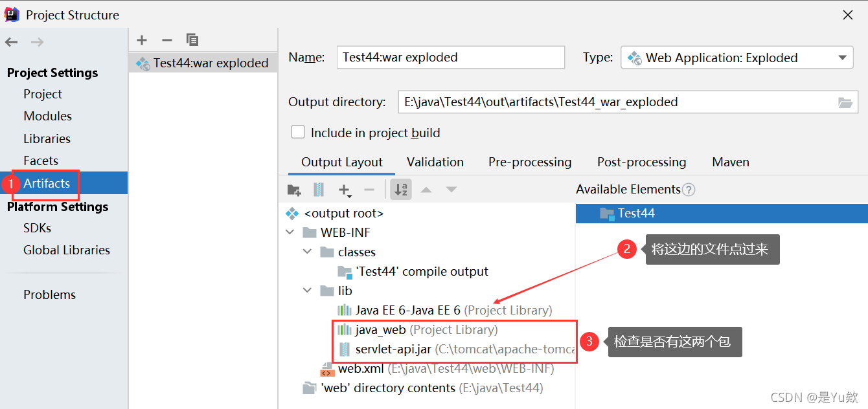Select Facets in Project Settings
Image resolution: width=868 pixels, height=409 pixels.
[41, 160]
